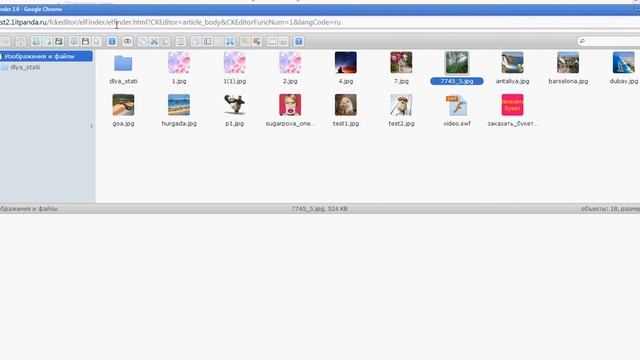Click the magnifier in the search box
The height and width of the screenshot is (360, 640).
point(582,41)
